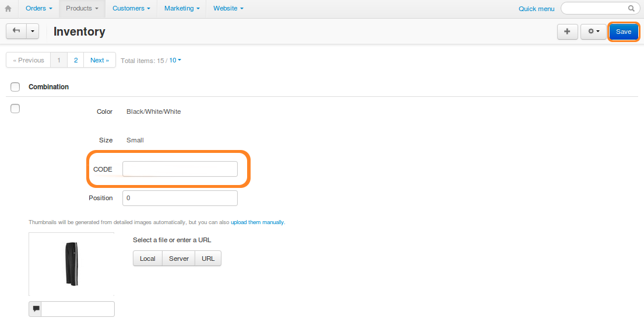Click the search magnifier icon
Viewport: 644px width, 321px height.
pyautogui.click(x=631, y=8)
